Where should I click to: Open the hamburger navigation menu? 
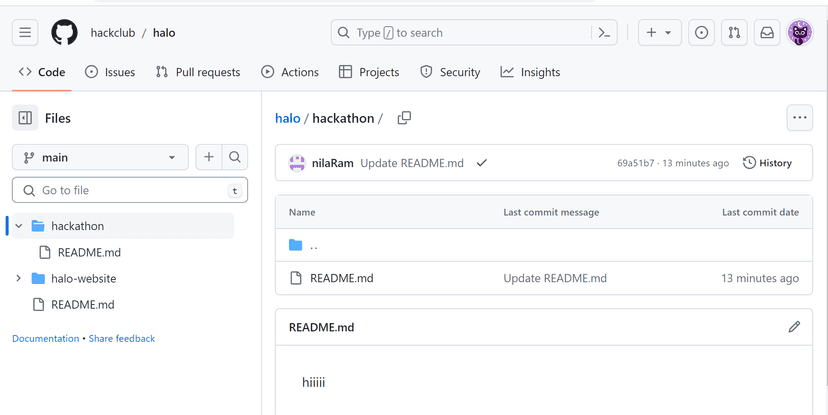pos(25,33)
